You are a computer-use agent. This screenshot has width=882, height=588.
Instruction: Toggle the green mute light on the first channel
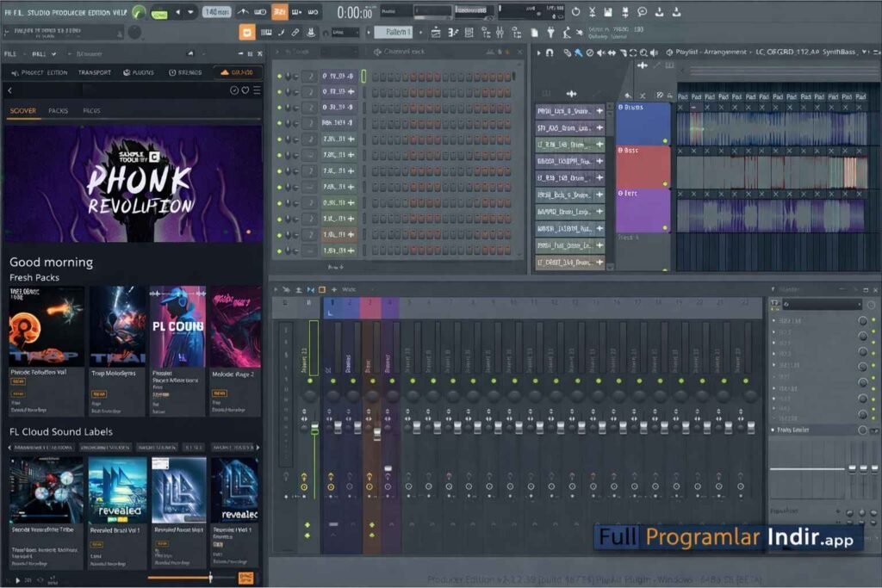point(279,76)
